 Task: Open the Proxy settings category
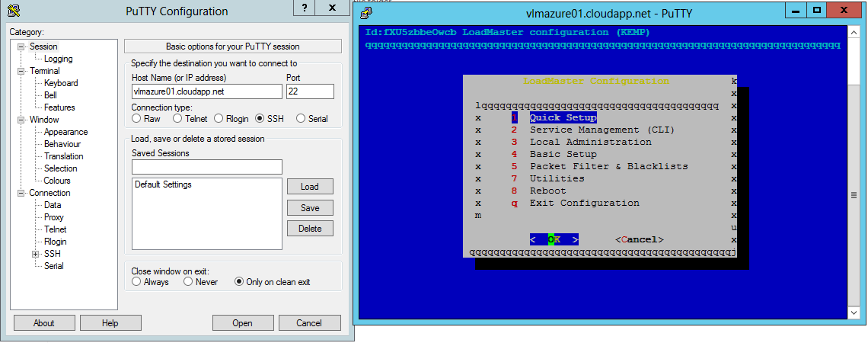click(54, 217)
